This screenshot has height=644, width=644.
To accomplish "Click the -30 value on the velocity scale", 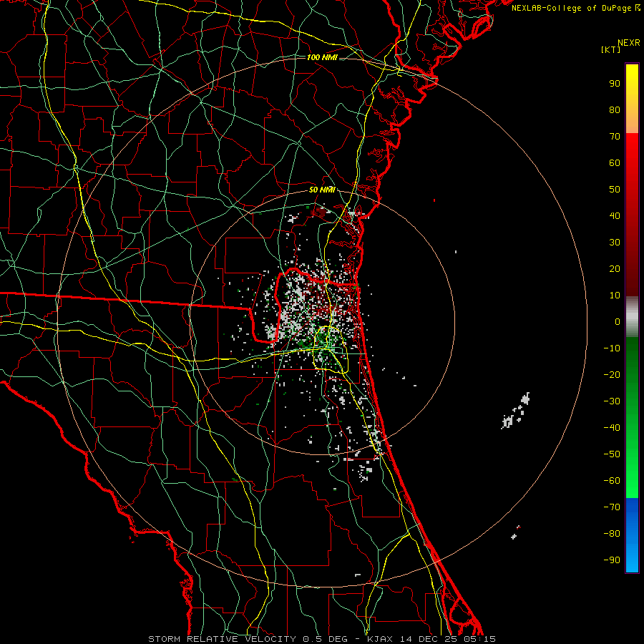I will [612, 401].
